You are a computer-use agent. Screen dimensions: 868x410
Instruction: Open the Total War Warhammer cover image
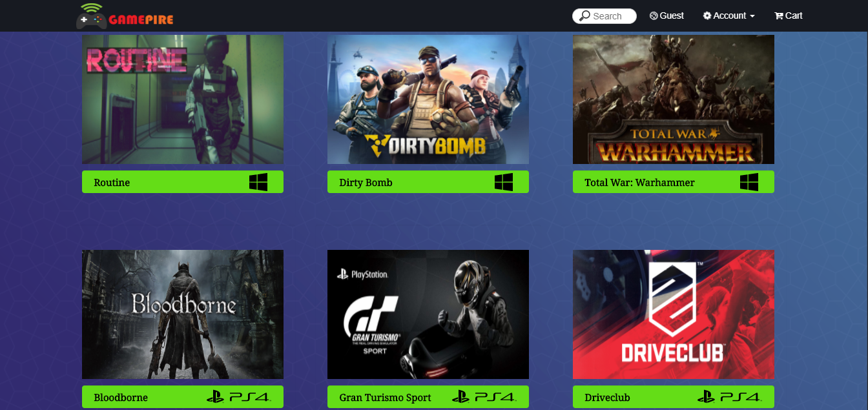click(x=674, y=99)
